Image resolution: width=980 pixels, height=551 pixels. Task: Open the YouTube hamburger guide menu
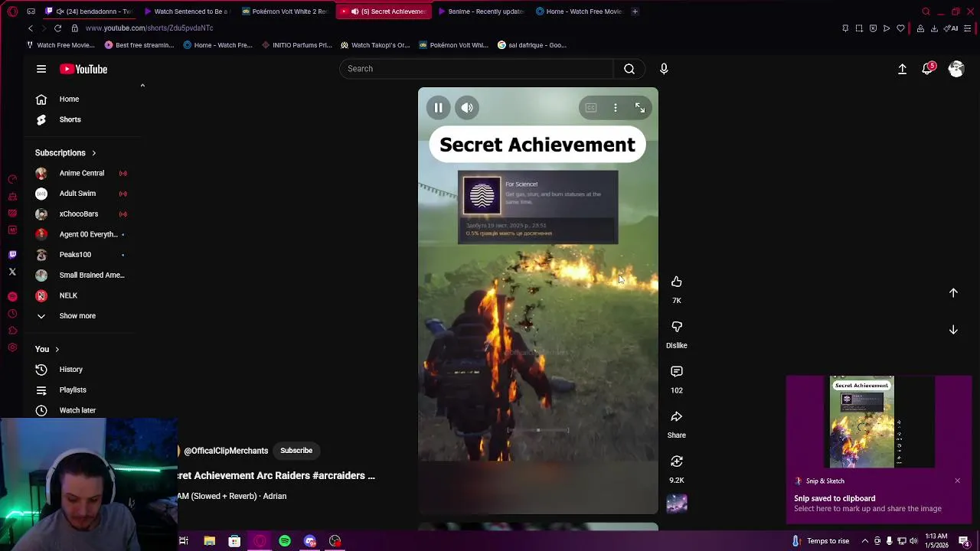tap(41, 69)
